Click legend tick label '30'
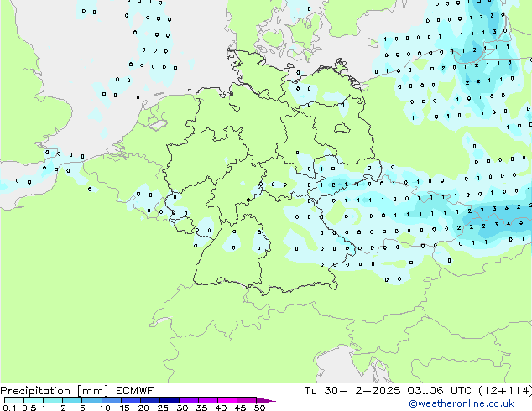Viewport: 532px width, 411px height. [x=182, y=408]
